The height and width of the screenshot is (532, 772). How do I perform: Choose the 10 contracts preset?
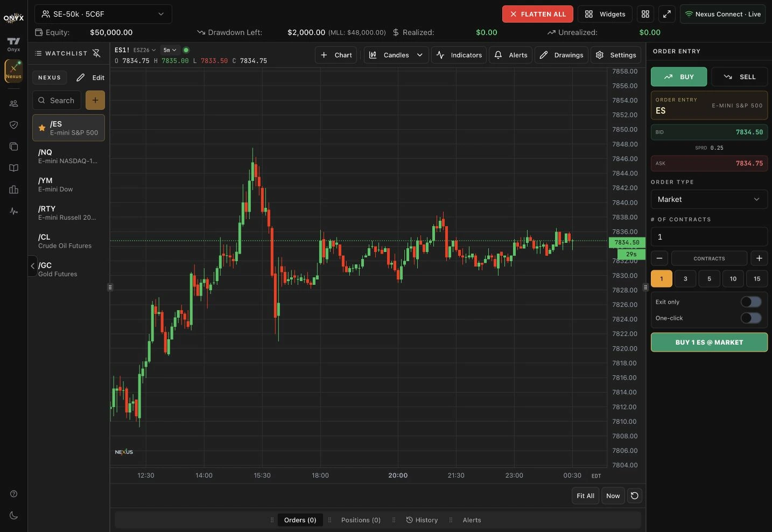733,278
